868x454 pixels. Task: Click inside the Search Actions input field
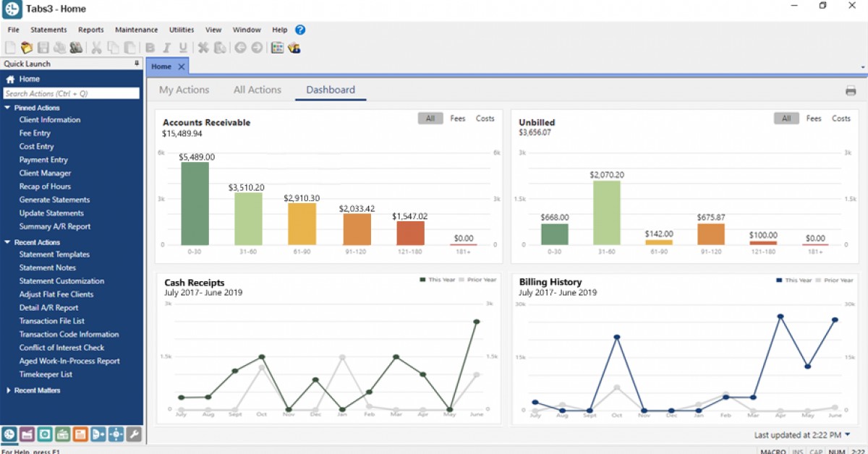[x=69, y=93]
